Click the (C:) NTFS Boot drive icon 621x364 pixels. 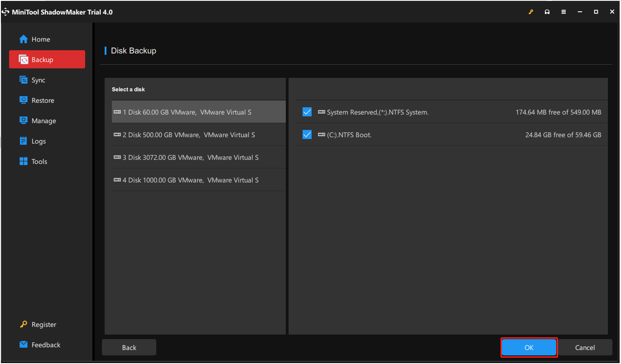[322, 134]
